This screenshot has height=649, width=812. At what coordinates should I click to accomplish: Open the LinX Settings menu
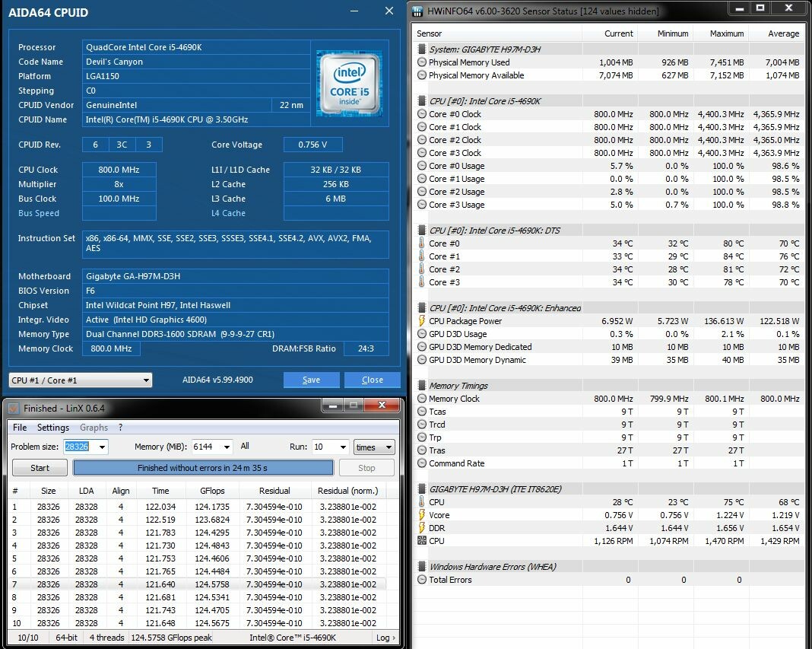[x=52, y=427]
